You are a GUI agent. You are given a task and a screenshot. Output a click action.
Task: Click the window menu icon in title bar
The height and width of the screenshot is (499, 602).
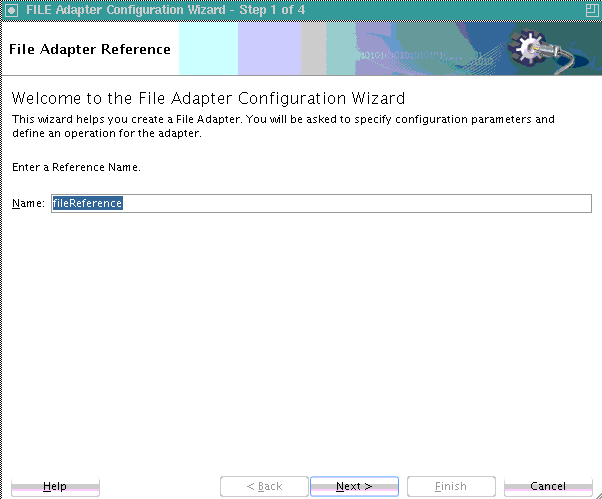[12, 10]
